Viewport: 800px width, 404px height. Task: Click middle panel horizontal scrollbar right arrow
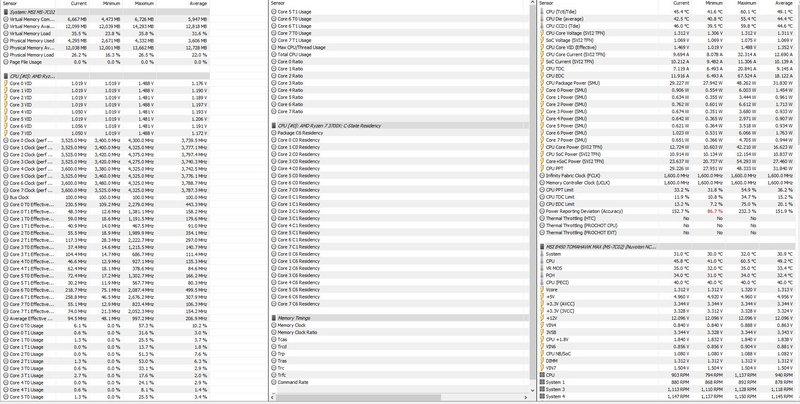click(x=526, y=397)
